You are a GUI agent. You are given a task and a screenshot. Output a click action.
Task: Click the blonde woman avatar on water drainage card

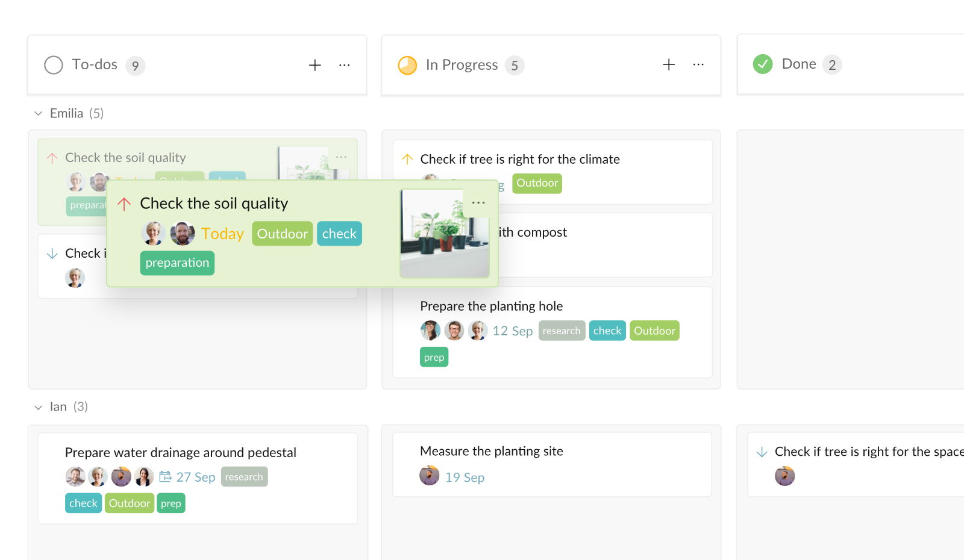tap(98, 476)
